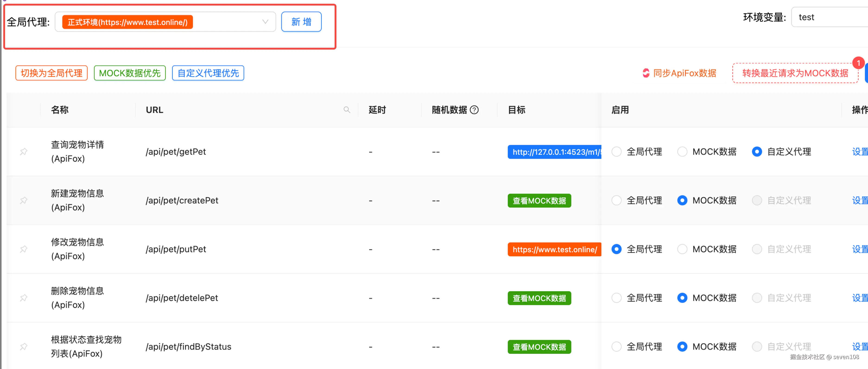Viewport: 868px width, 369px height.
Task: Pin the 根据状态查找宠物列表 row
Action: click(24, 347)
